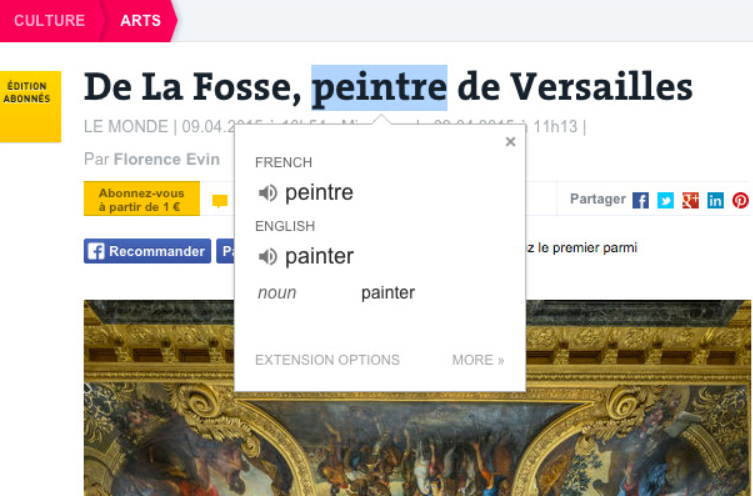
Task: Open the ARTS section tab
Action: [x=140, y=21]
